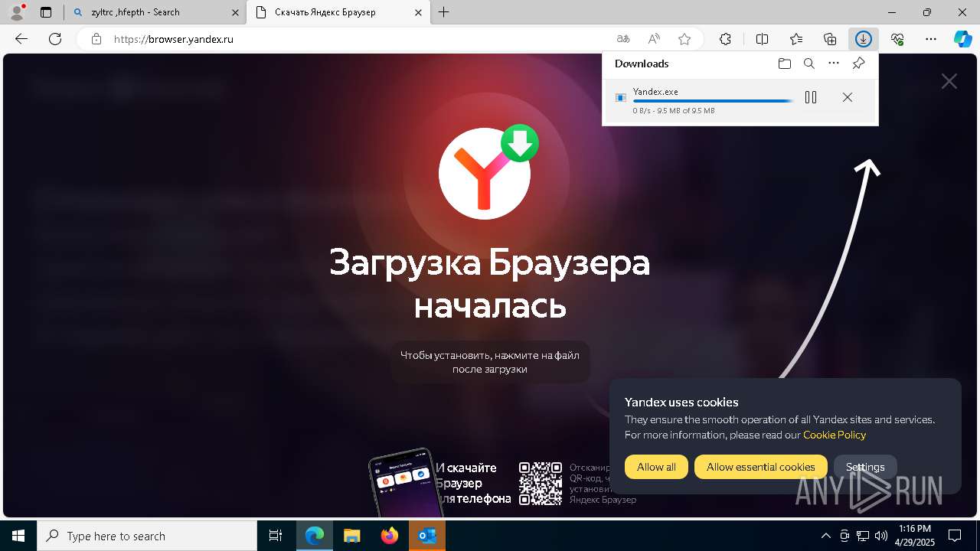Click the Yandex.exe file name

(x=655, y=92)
